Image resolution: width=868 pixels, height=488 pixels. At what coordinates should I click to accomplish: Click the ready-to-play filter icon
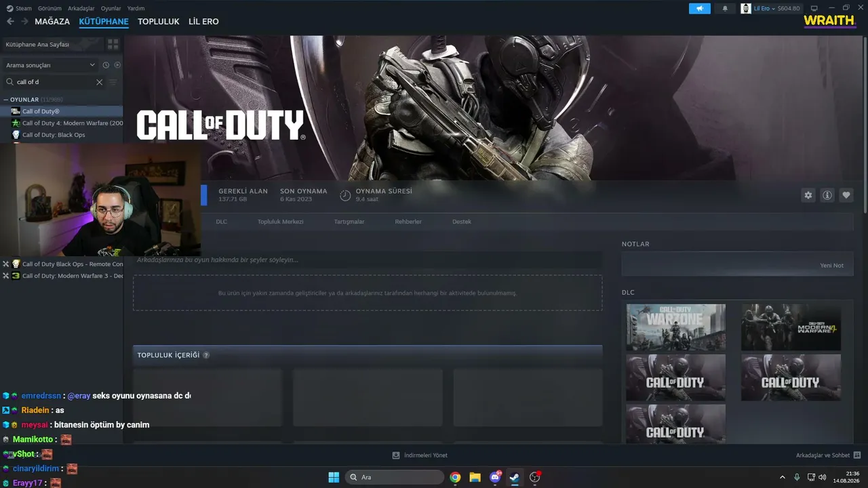[x=117, y=65]
